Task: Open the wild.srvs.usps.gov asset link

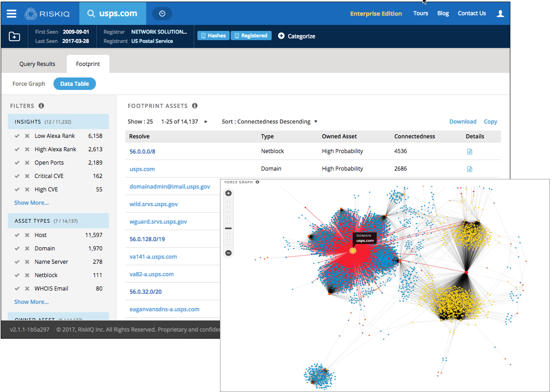Action: tap(154, 204)
